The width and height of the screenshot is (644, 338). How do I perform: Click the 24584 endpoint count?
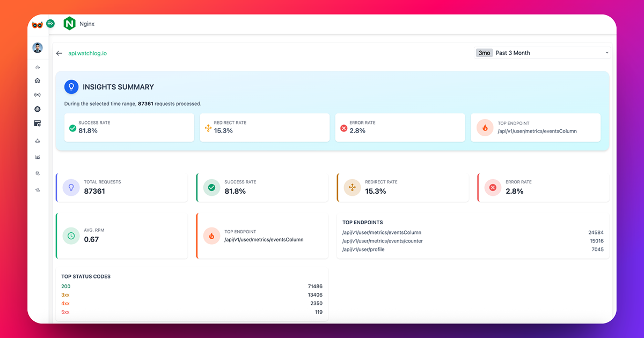pyautogui.click(x=596, y=233)
